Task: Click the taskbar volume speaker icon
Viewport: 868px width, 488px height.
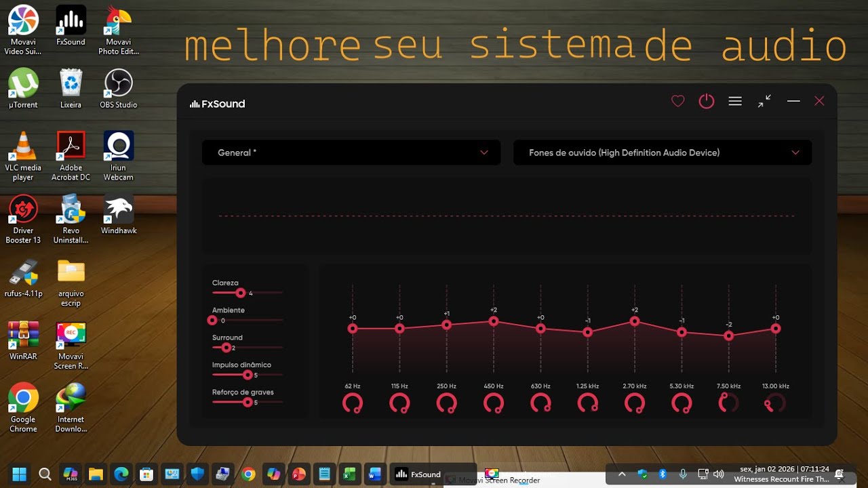Action: pyautogui.click(x=719, y=474)
